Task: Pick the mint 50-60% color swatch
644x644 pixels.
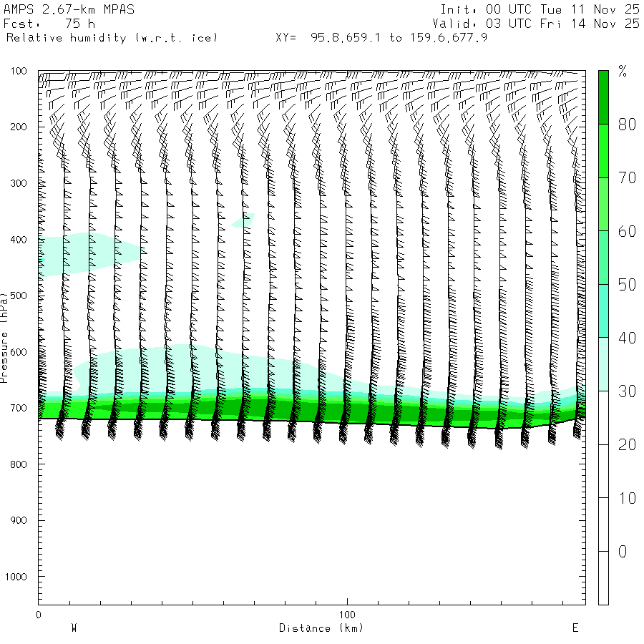Action: click(603, 258)
